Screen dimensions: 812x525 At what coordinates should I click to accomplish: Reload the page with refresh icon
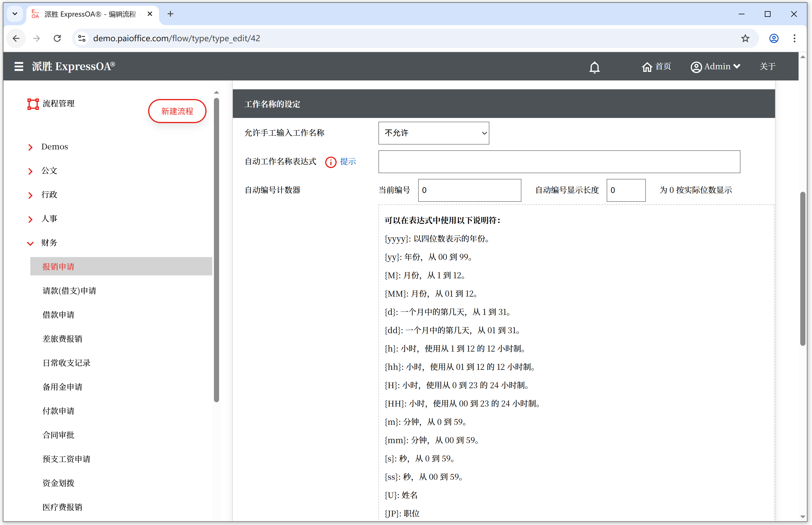pyautogui.click(x=57, y=38)
